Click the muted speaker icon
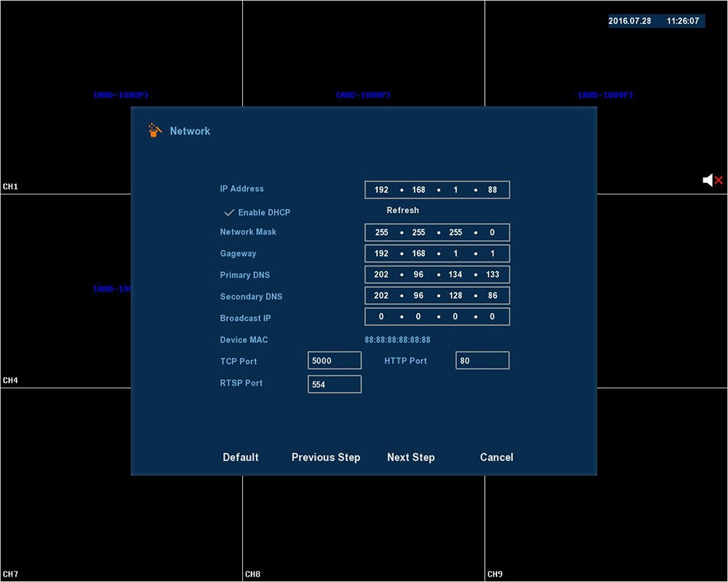 (x=712, y=180)
